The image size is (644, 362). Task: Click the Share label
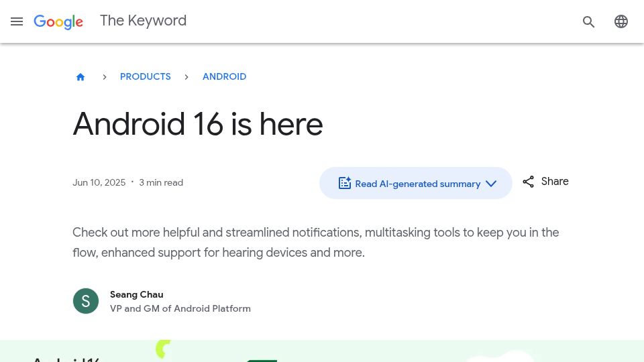click(555, 182)
